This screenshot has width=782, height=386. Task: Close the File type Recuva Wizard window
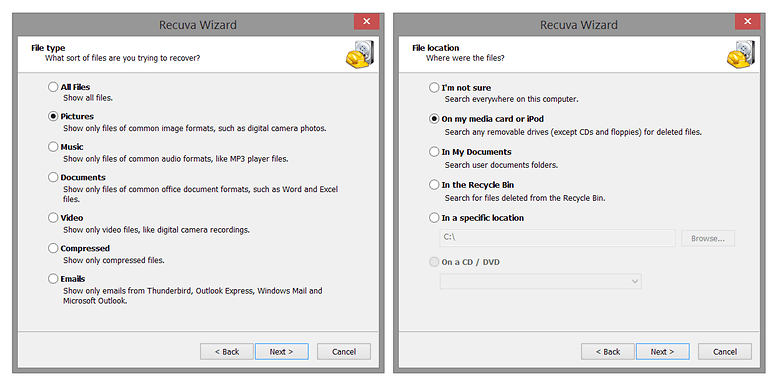pyautogui.click(x=367, y=21)
